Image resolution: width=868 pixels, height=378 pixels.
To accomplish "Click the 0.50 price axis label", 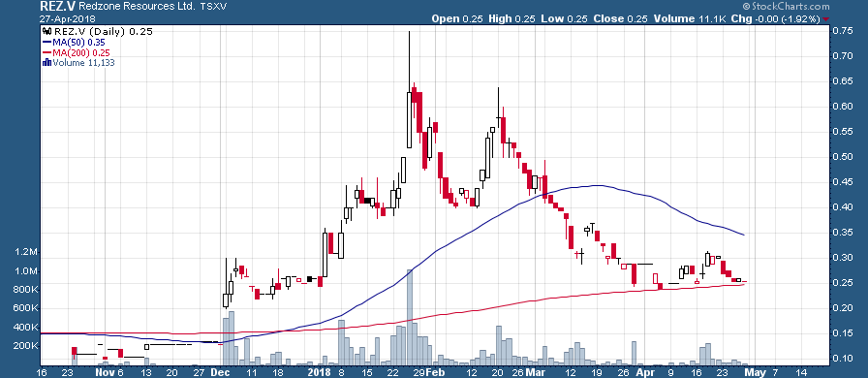I will [x=842, y=157].
